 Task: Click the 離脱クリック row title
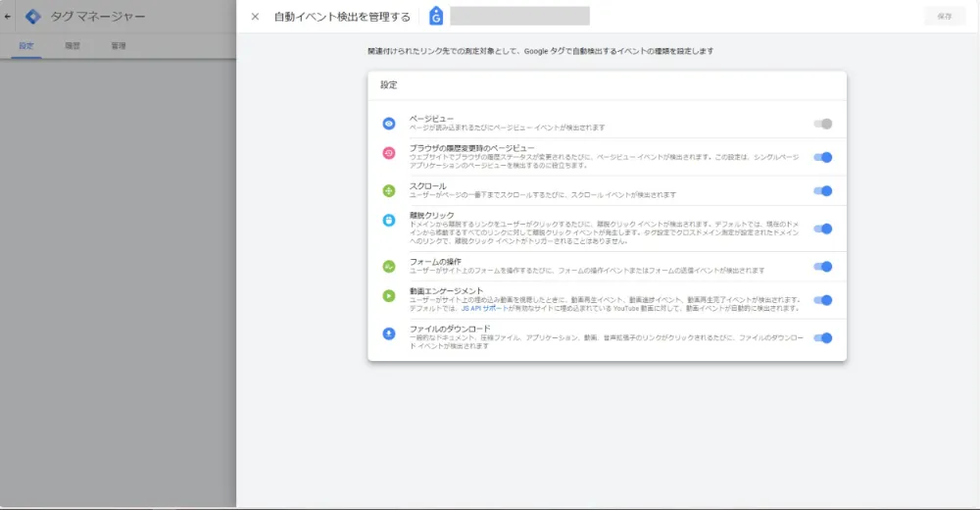[432, 215]
